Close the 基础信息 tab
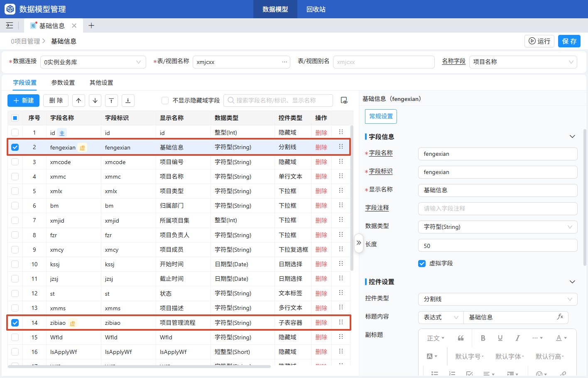Image resolution: width=588 pixels, height=378 pixels. 74,26
